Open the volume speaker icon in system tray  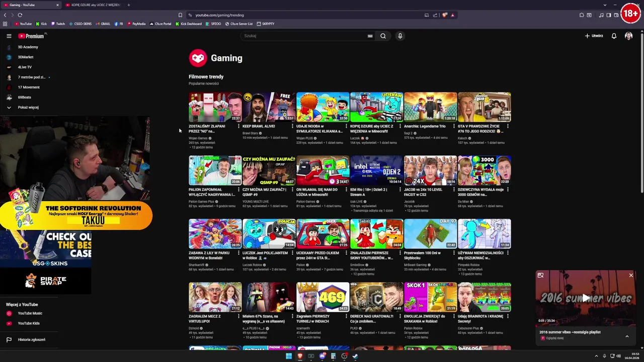(x=619, y=356)
